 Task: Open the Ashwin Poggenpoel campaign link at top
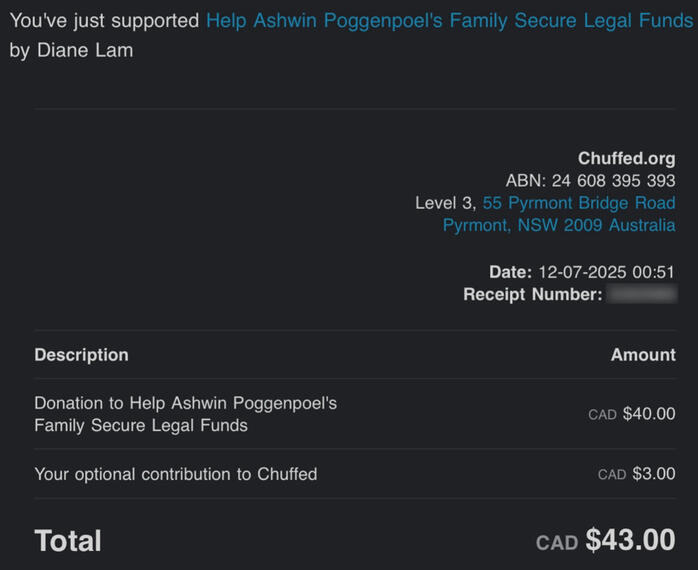point(448,21)
